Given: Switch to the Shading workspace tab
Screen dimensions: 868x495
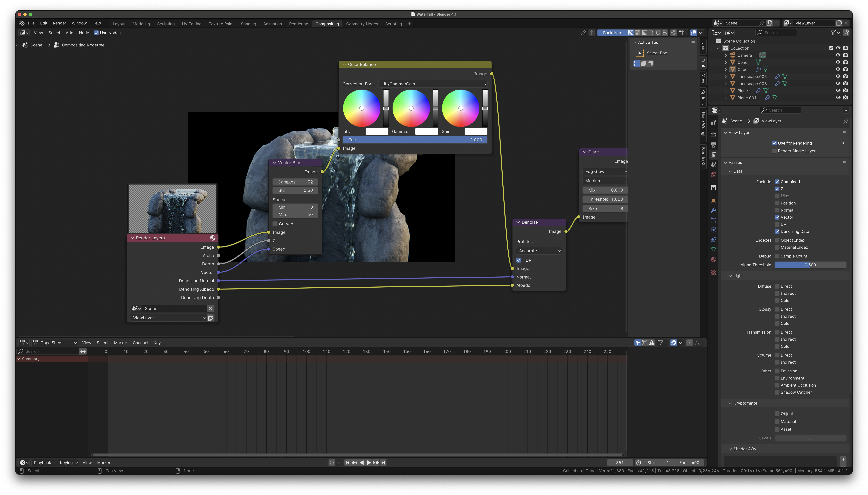Looking at the screenshot, I should pos(248,24).
